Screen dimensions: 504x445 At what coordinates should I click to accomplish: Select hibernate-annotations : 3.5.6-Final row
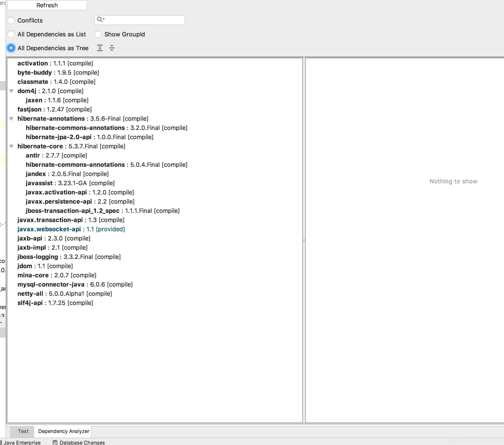pyautogui.click(x=83, y=118)
